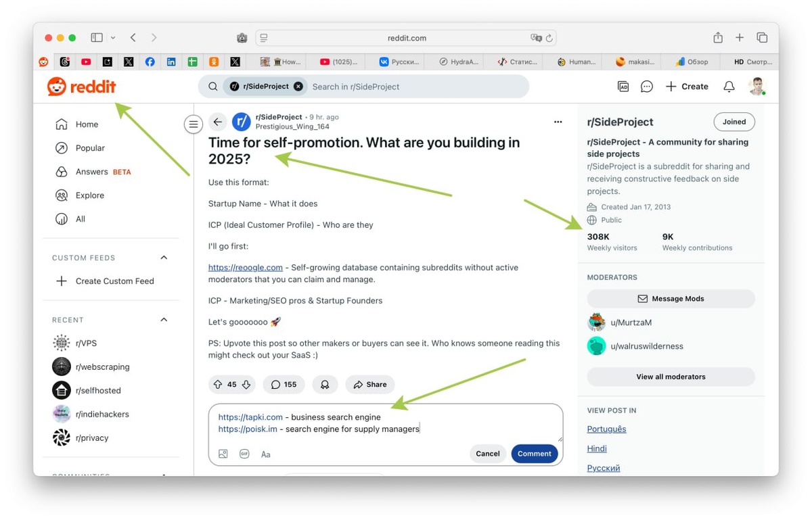Attach an image to the comment
812x520 pixels.
[x=223, y=454]
